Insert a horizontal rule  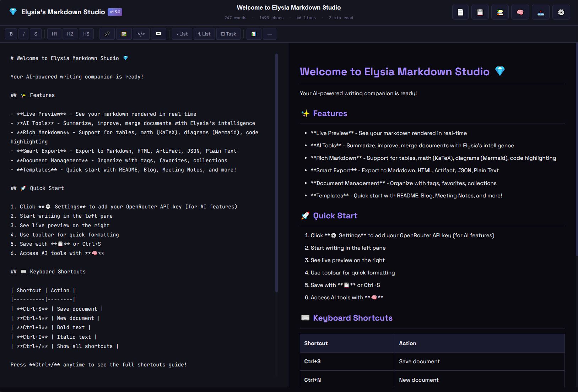click(x=270, y=34)
